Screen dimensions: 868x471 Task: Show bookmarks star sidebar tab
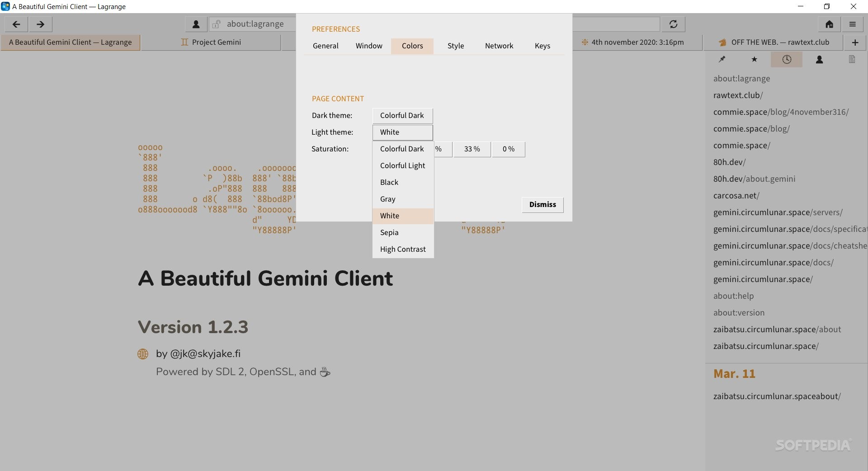tap(754, 59)
